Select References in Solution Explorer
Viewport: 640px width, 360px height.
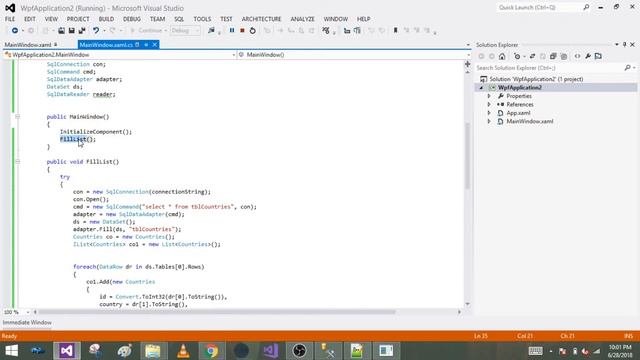tap(520, 104)
